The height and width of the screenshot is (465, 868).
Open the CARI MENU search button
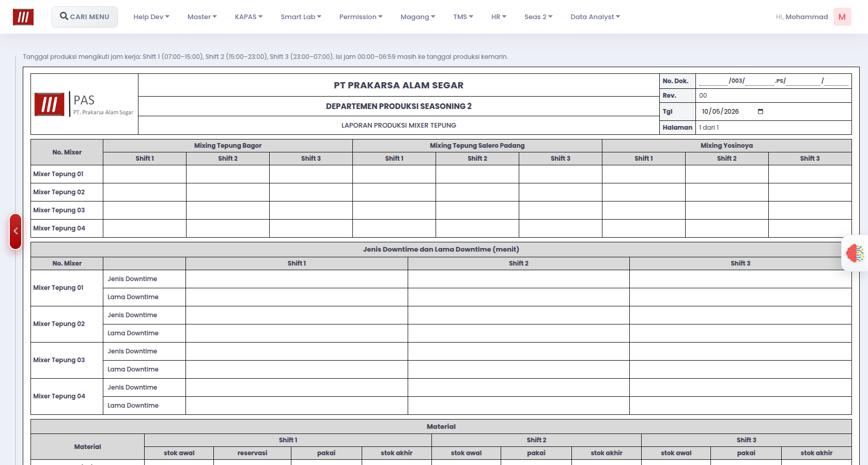tap(85, 17)
